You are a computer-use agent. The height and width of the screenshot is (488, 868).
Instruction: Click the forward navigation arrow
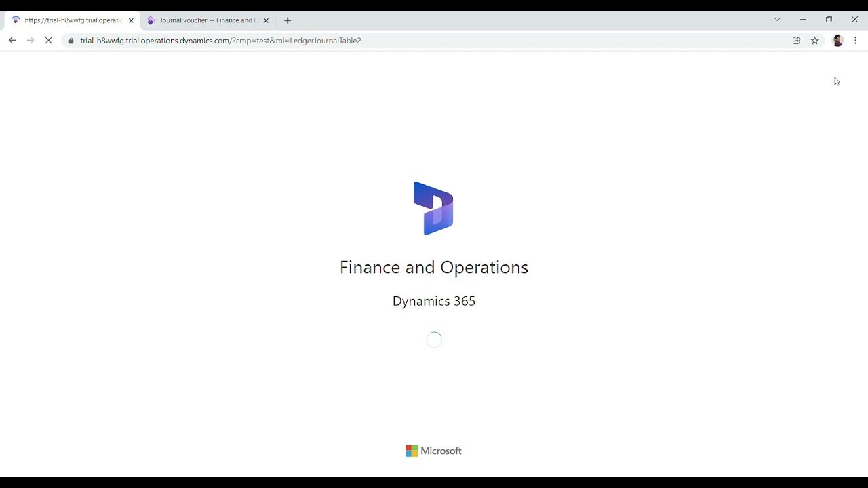(x=31, y=41)
